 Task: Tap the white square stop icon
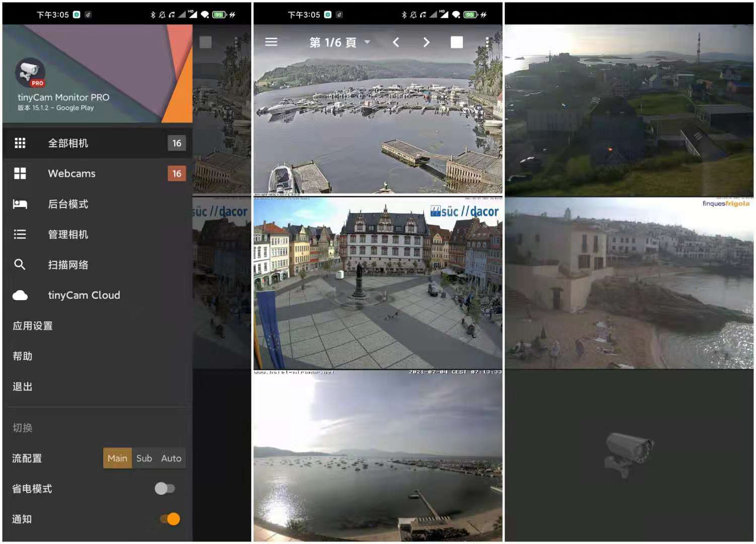coord(456,42)
